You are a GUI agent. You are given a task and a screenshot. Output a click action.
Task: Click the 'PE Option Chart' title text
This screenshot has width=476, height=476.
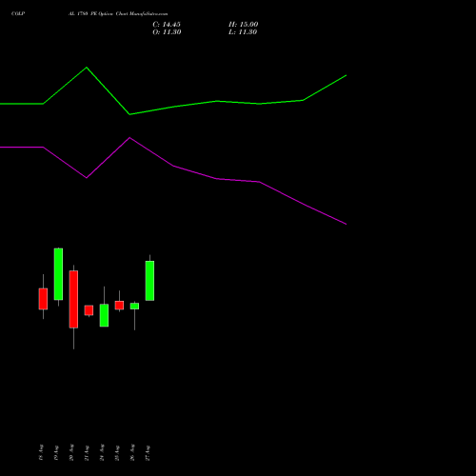109,14
